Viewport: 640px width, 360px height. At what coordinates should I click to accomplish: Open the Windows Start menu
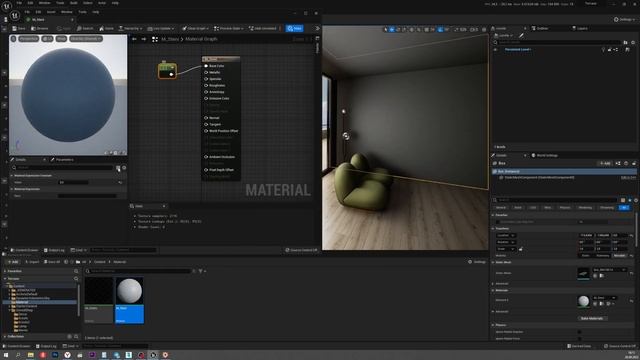pyautogui.click(x=6, y=355)
